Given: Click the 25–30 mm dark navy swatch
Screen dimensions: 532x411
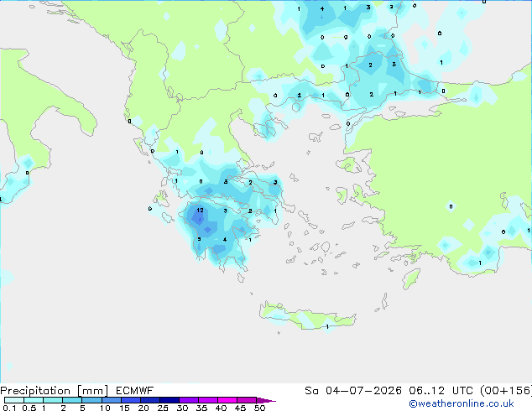Looking at the screenshot, I should click(169, 400).
